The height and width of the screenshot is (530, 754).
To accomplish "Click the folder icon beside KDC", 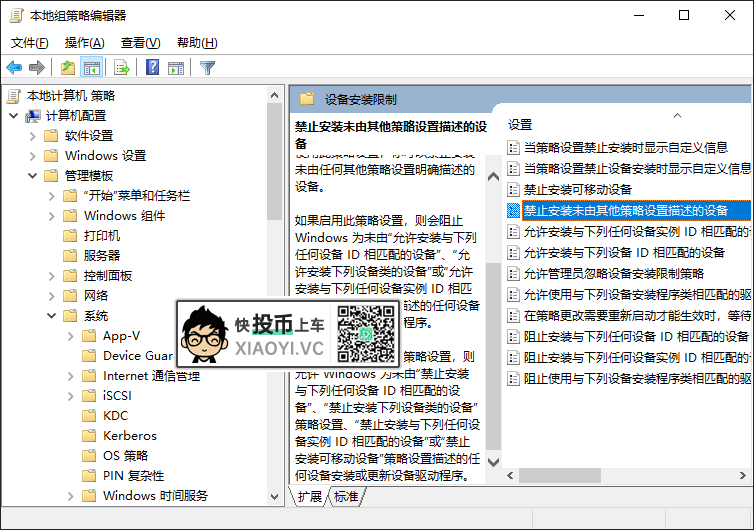I will [x=89, y=416].
